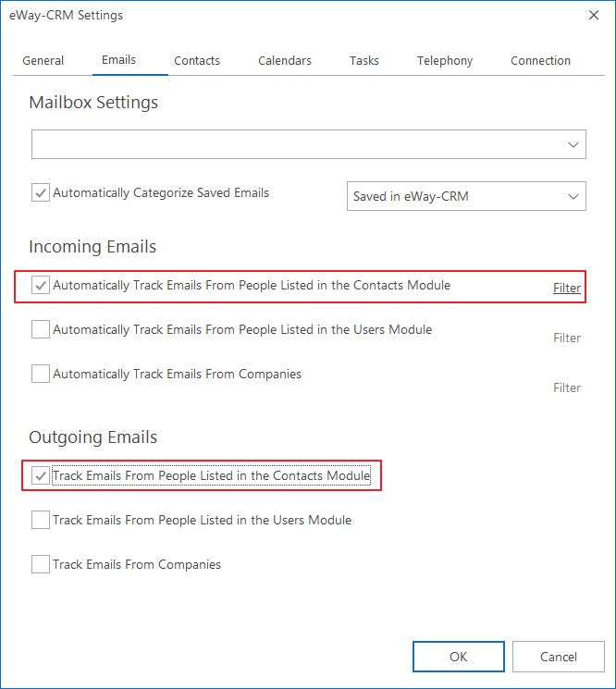Switch to the Telephony tab
The height and width of the screenshot is (689, 616).
[445, 61]
